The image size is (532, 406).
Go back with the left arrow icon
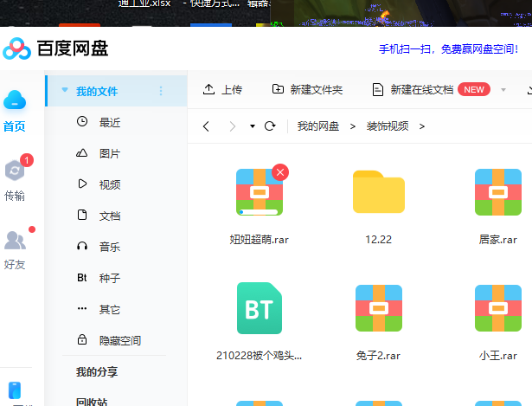click(206, 126)
